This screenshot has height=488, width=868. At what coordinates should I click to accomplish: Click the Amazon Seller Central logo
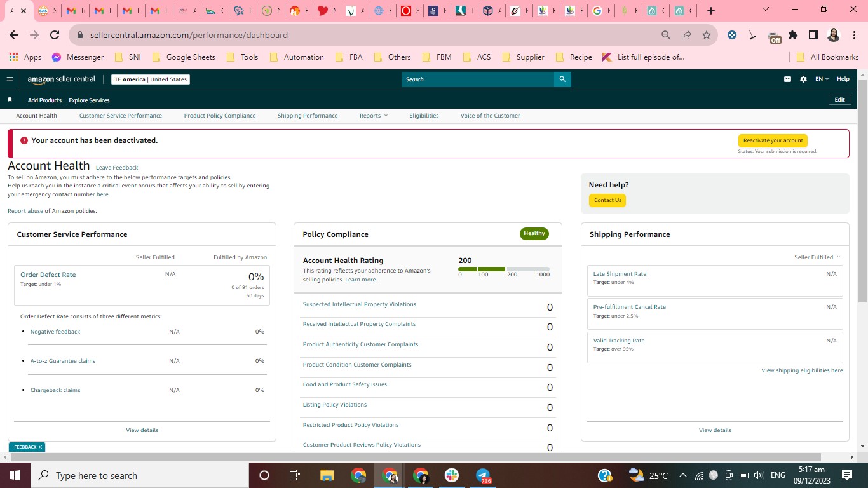62,79
